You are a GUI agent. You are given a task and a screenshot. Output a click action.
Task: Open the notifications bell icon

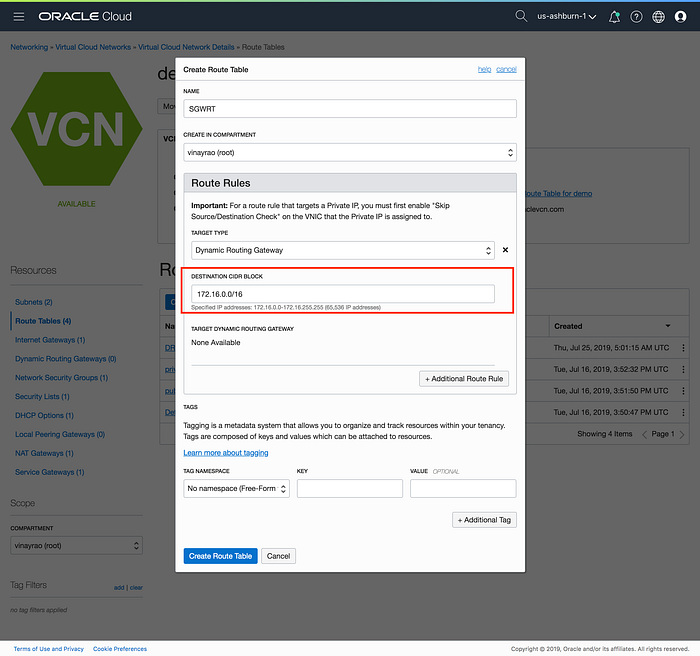[x=614, y=17]
